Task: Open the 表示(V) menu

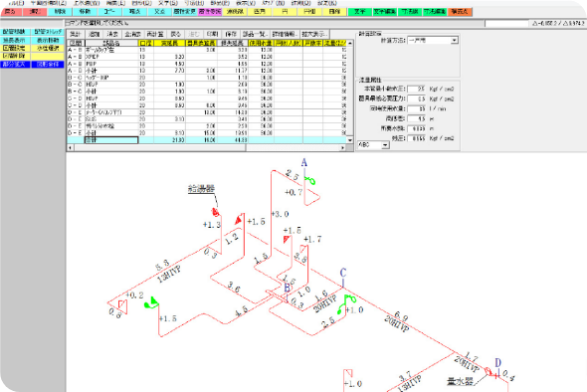Action: coord(245,3)
